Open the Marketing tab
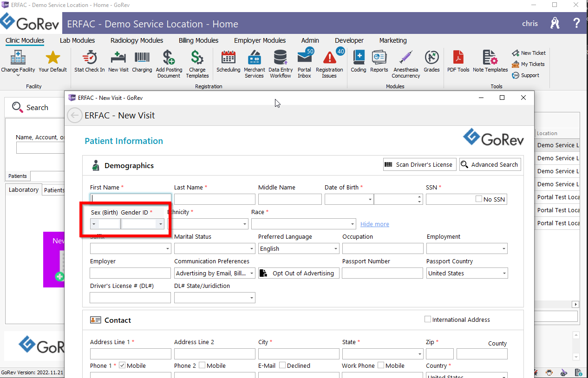Screen dimensions: 588x378 pyautogui.click(x=393, y=40)
